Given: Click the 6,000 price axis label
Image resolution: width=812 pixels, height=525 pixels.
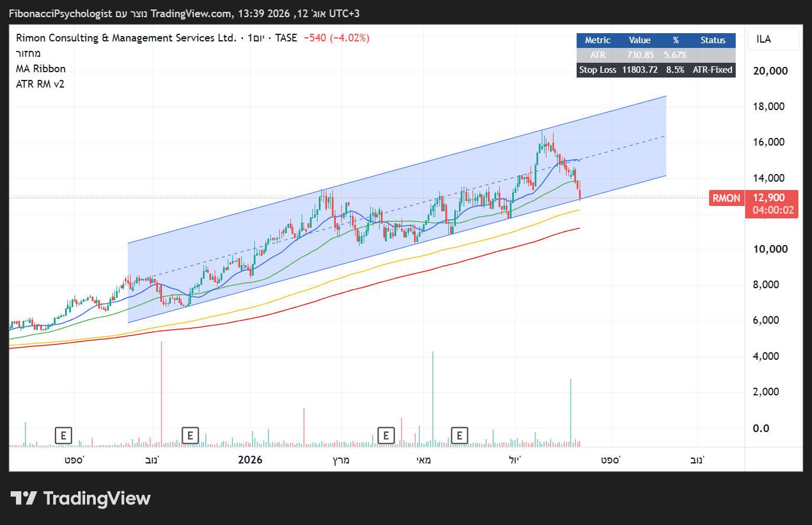Looking at the screenshot, I should coord(766,320).
